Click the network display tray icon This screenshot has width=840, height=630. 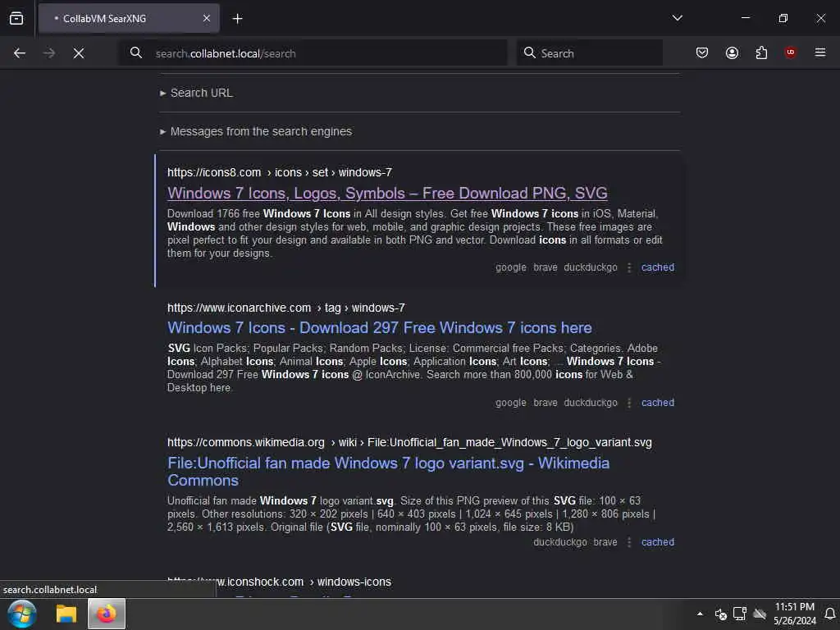tap(740, 614)
